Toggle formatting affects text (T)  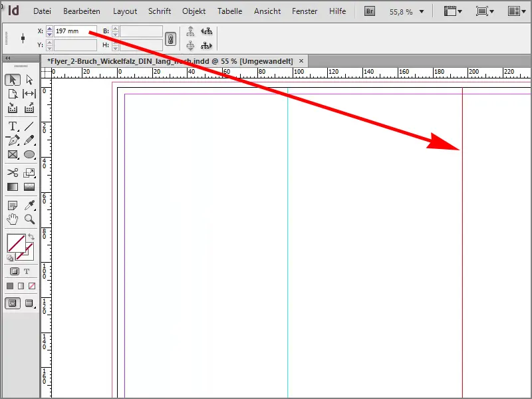pos(27,271)
